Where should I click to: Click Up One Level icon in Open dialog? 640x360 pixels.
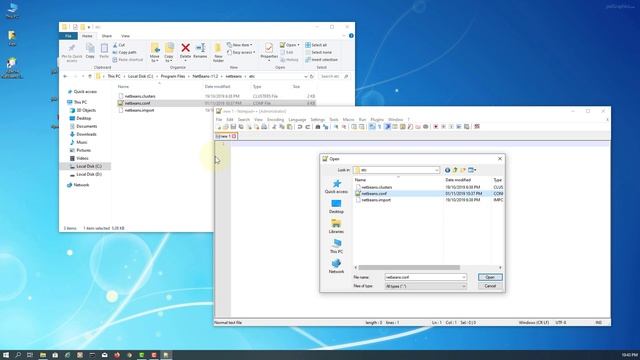click(455, 170)
